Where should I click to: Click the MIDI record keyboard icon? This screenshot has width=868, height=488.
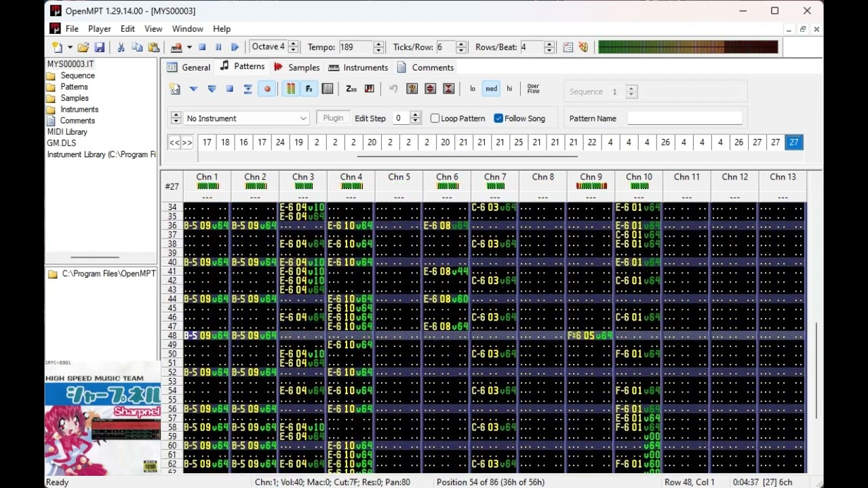coord(176,47)
